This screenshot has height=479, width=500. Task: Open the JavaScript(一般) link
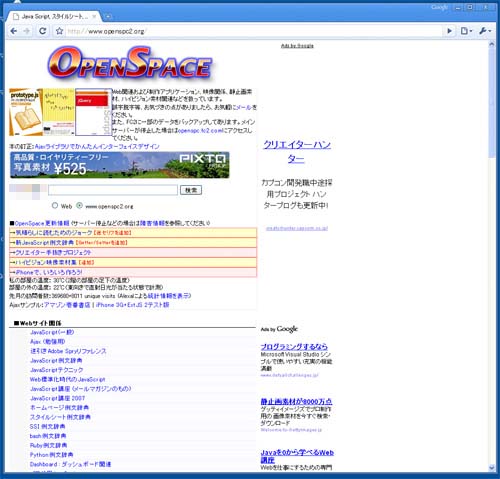52,332
